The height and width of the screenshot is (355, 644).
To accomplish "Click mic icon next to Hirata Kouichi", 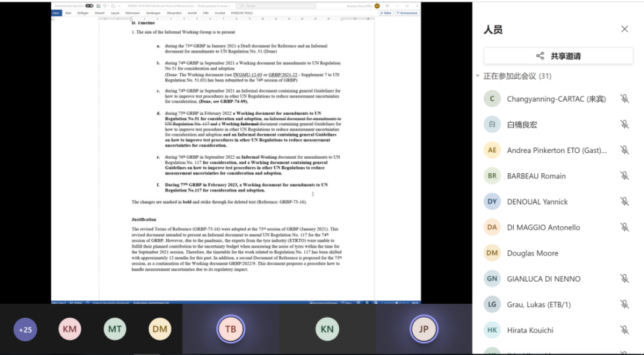I will pyautogui.click(x=624, y=330).
